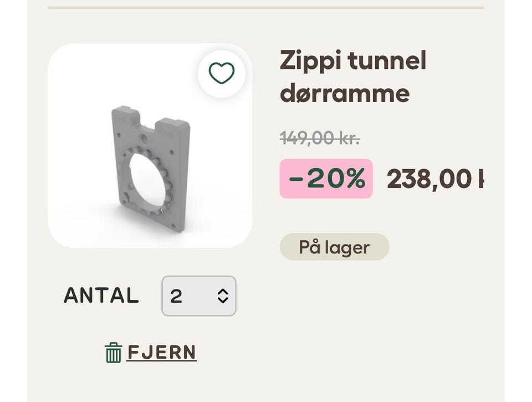Screen dimensions: 532x402
Task: Click the up-down chevron in the quantity box
Action: 223,296
